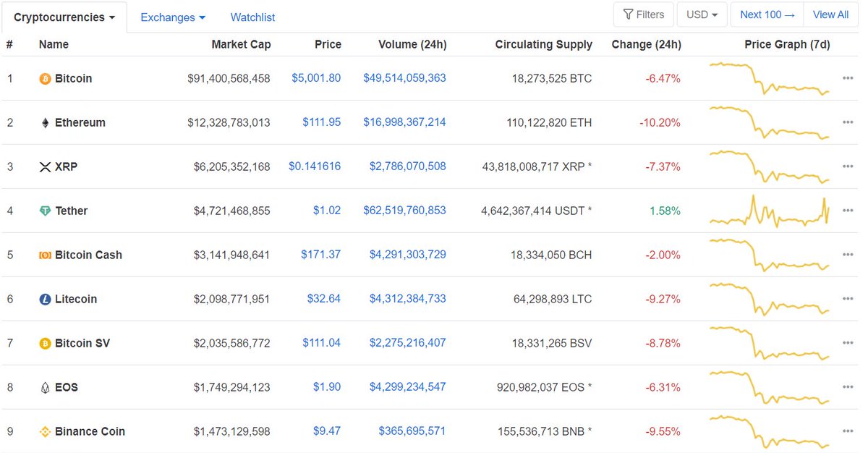The image size is (868, 453).
Task: Click EOS price $1.90
Action: [x=327, y=387]
